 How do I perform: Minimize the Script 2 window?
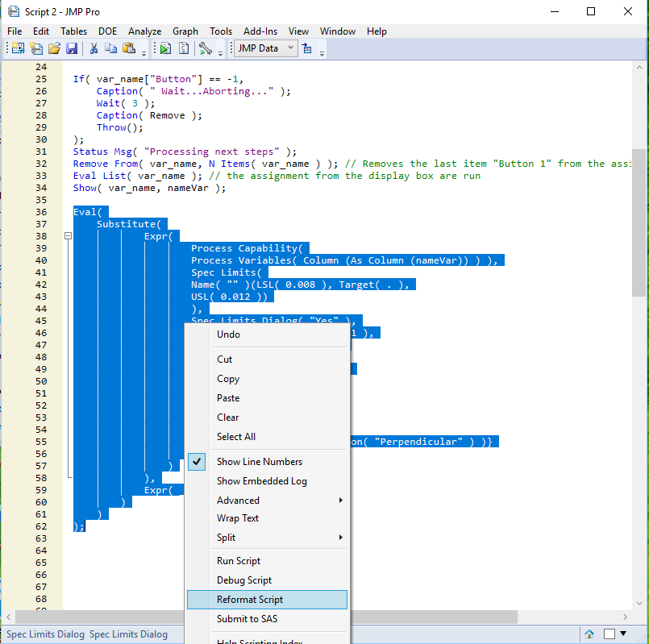pos(555,11)
